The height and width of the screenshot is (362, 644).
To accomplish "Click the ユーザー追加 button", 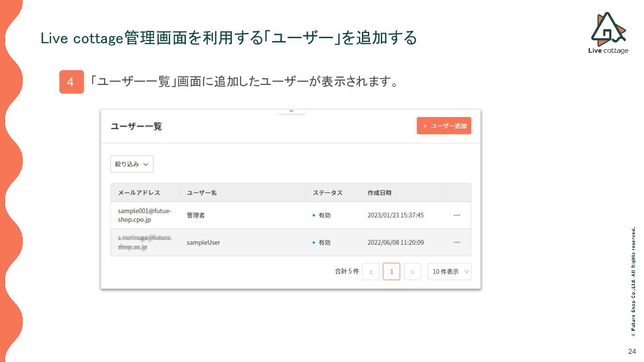I will [x=444, y=126].
